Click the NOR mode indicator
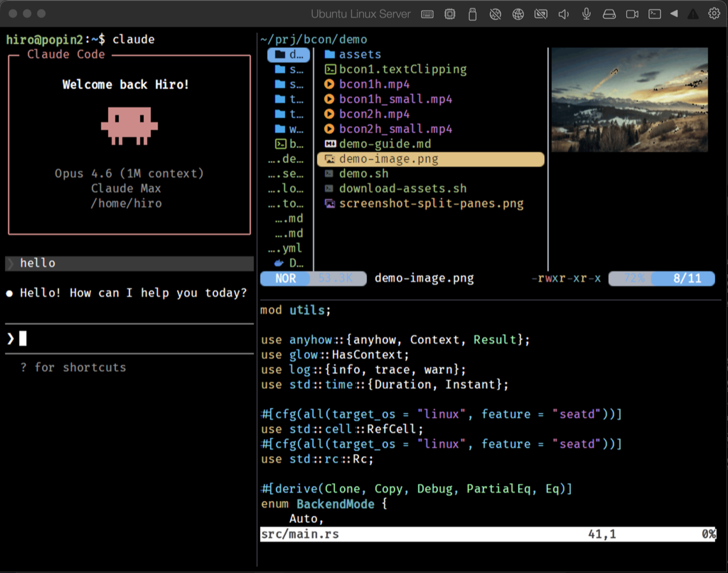Viewport: 728px width, 573px height. click(x=286, y=278)
